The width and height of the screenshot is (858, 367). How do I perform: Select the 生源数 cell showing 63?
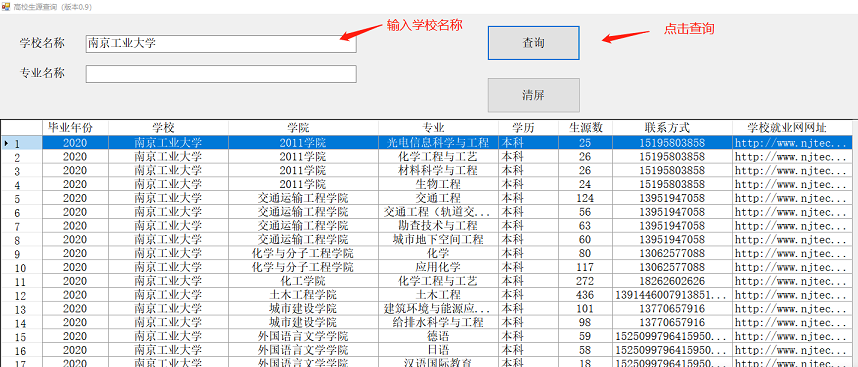coord(585,226)
